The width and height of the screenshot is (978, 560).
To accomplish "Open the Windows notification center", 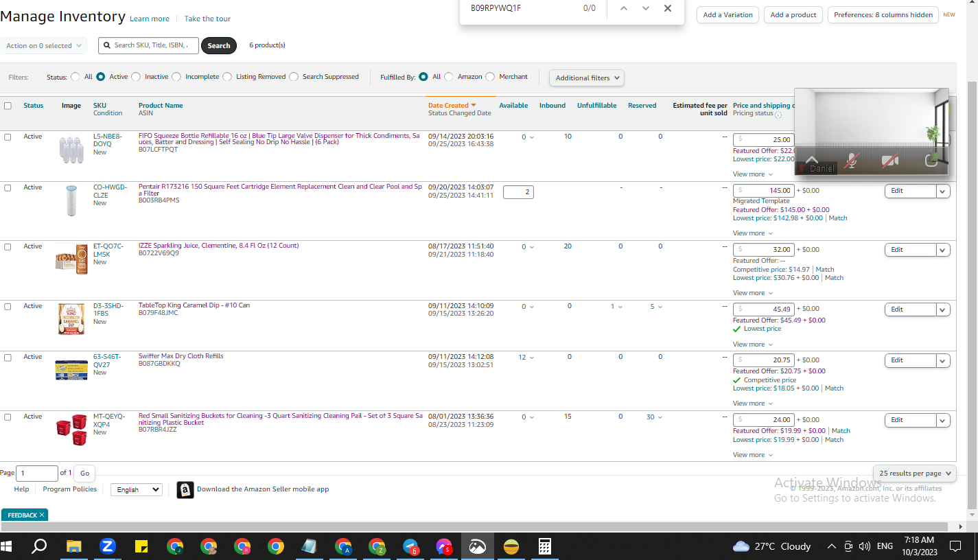I will (955, 546).
